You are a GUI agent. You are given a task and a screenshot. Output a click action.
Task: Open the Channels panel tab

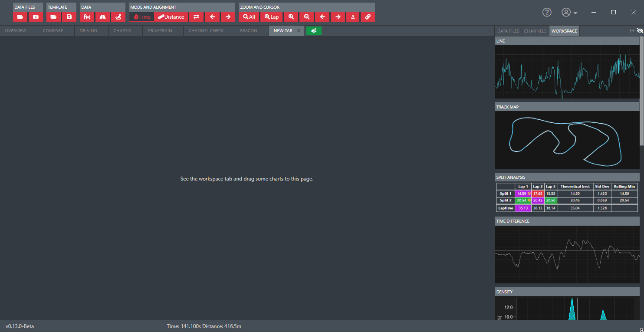(x=535, y=31)
